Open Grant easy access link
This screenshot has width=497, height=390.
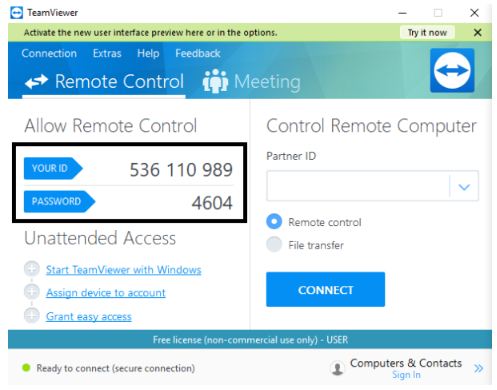pyautogui.click(x=89, y=316)
